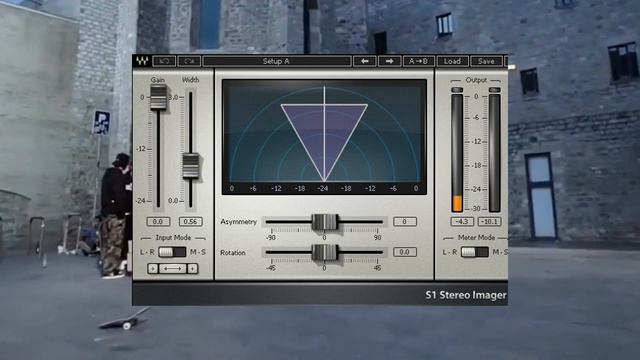Viewport: 640px width, 360px height.
Task: Open the Setup A preset menu
Action: tap(277, 61)
